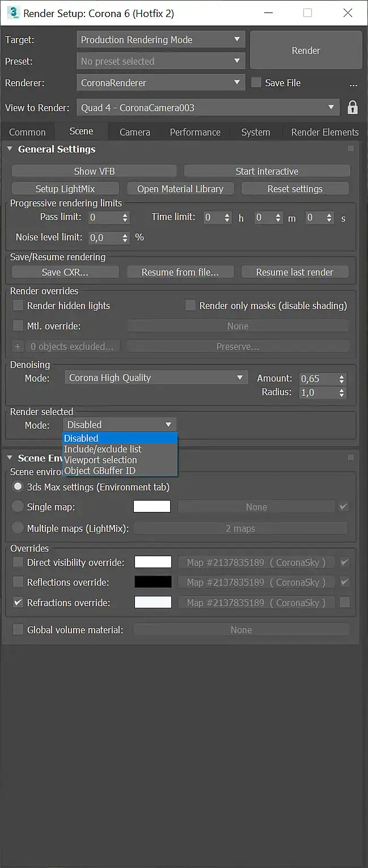Click the 2 maps button
Screen dimensions: 368x868
240,528
